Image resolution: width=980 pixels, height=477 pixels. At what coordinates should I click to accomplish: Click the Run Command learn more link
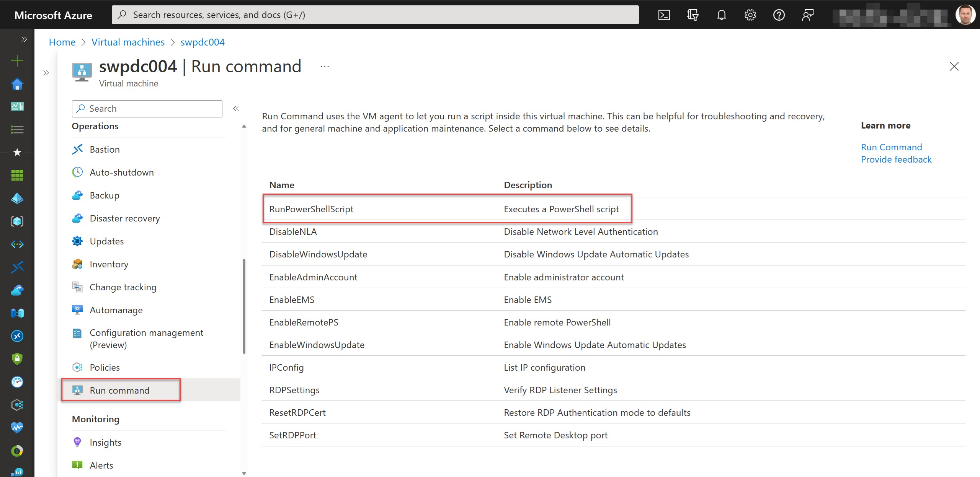pyautogui.click(x=891, y=147)
